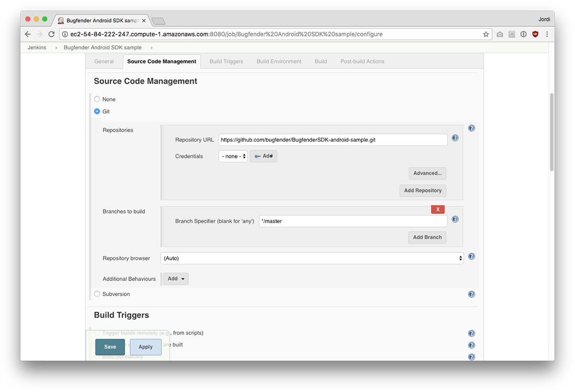Click the uBlock shield extension icon
This screenshot has width=575, height=392.
(x=535, y=34)
